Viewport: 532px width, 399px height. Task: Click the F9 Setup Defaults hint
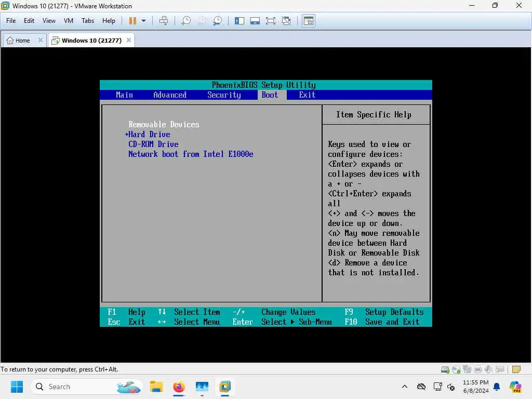(384, 312)
